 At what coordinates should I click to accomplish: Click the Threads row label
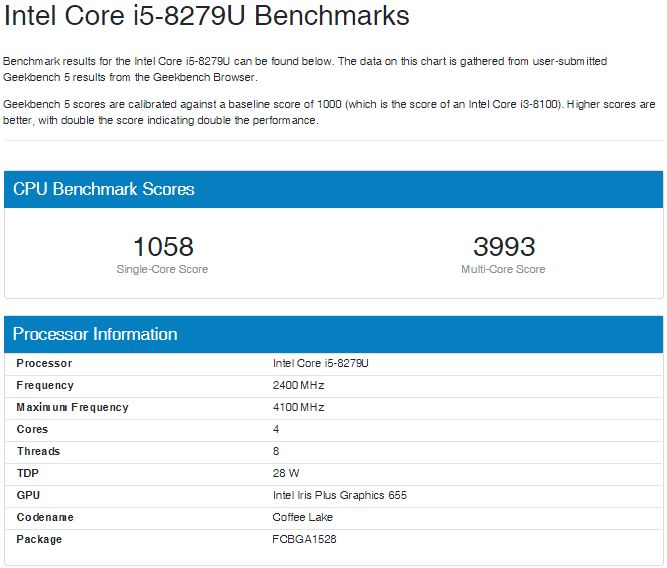tap(37, 451)
